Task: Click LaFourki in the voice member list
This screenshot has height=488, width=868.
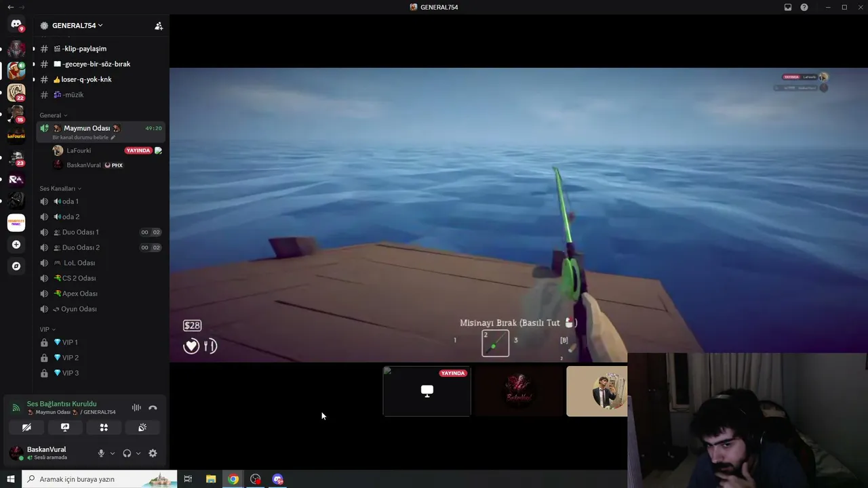Action: pyautogui.click(x=107, y=150)
